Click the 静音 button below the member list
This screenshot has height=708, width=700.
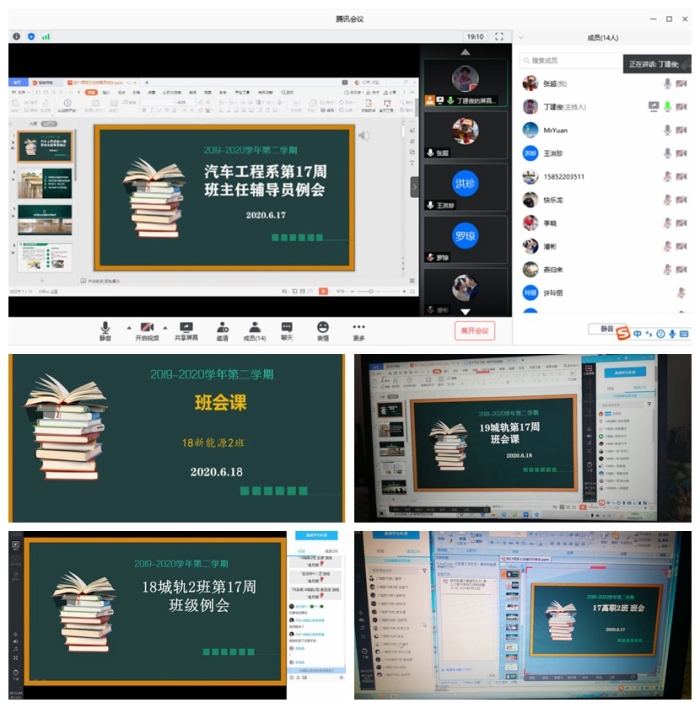[606, 328]
